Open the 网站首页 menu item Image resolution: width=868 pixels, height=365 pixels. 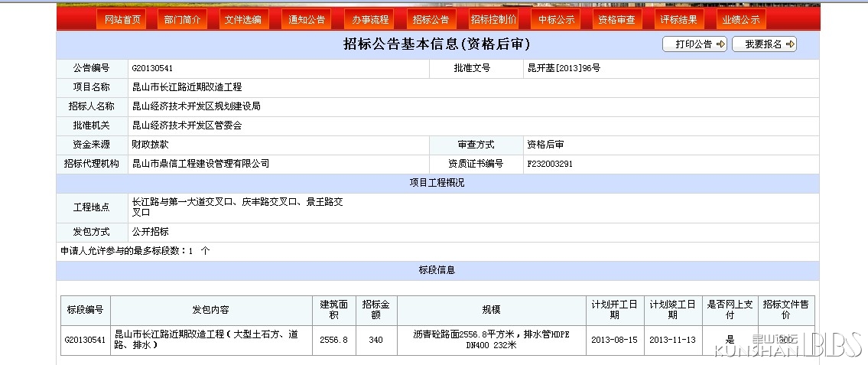(122, 20)
